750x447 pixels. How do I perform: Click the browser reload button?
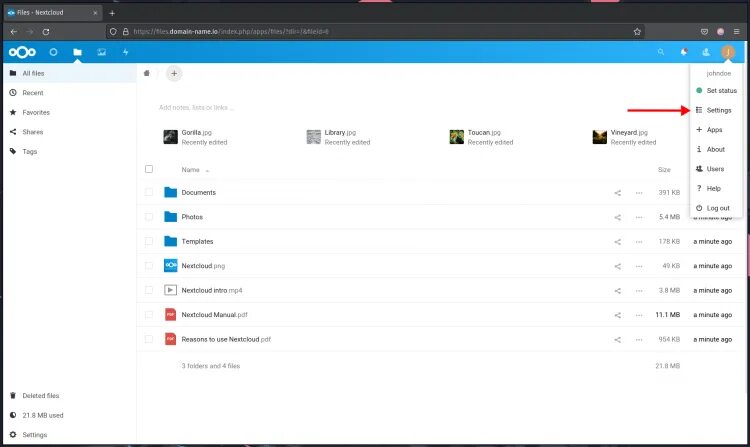tap(46, 32)
